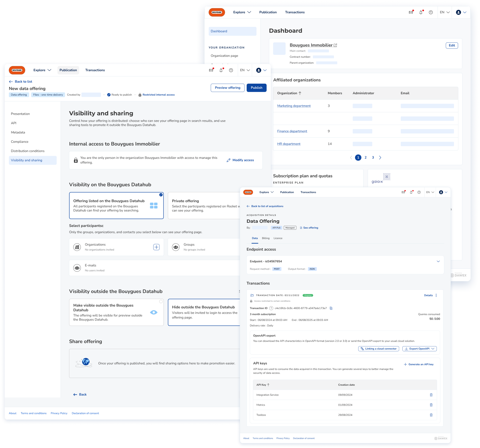
Task: Choose the Private offering option
Action: [204, 205]
